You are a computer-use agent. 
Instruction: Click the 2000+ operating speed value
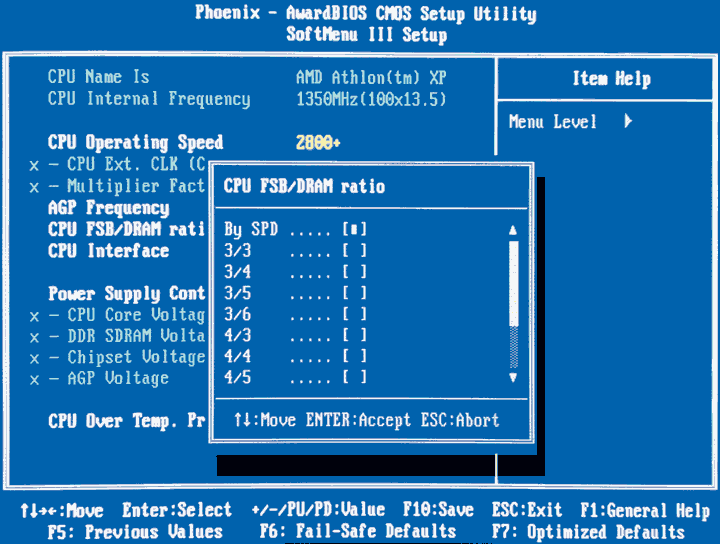point(318,142)
